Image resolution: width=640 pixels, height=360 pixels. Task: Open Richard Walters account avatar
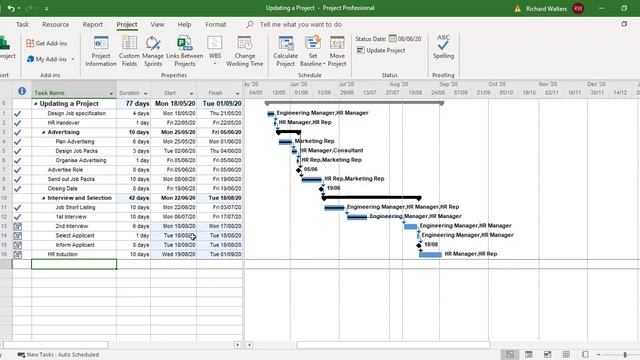click(x=578, y=8)
